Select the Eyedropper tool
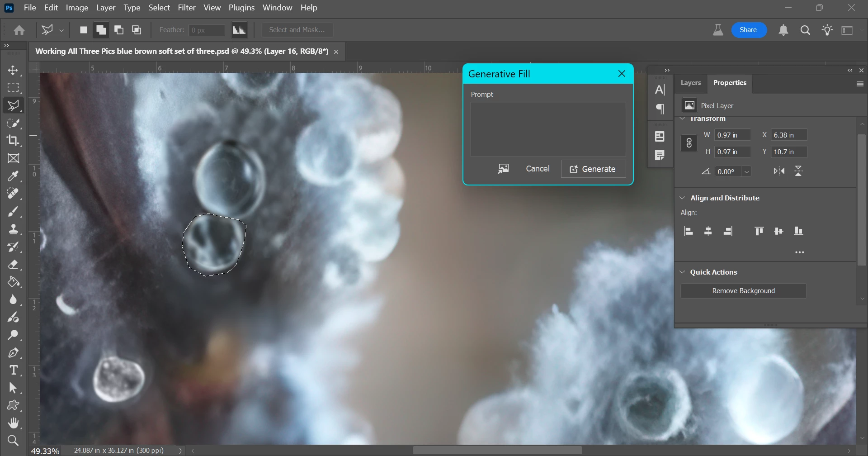Viewport: 868px width, 456px height. (x=13, y=176)
